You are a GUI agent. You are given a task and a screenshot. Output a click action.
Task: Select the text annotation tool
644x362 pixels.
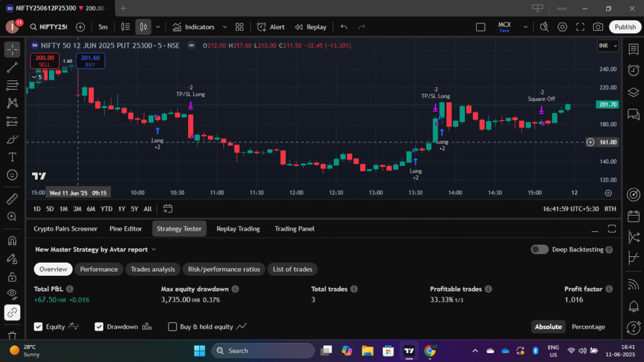click(13, 157)
